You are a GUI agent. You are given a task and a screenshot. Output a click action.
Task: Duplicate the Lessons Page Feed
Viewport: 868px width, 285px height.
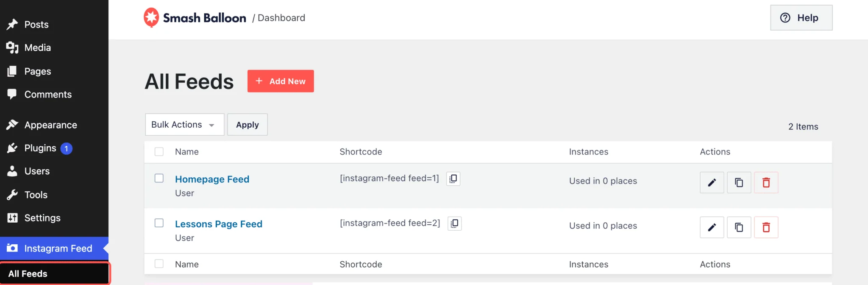point(739,227)
